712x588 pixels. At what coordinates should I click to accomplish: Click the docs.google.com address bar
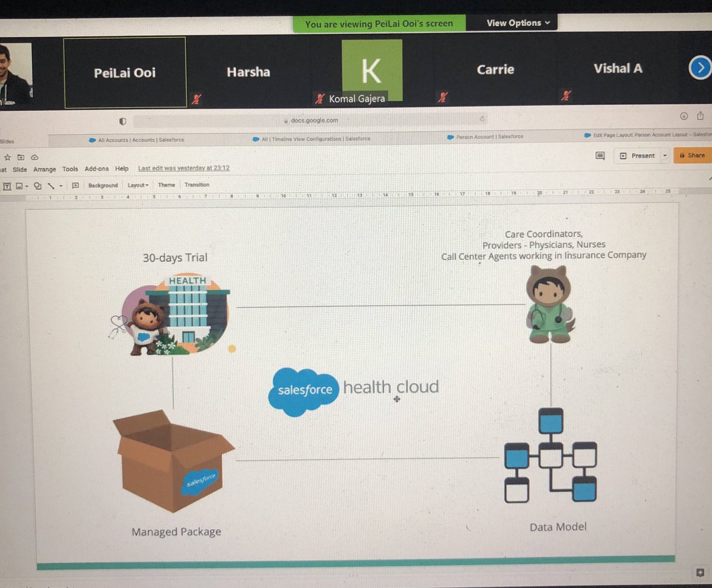[x=311, y=120]
